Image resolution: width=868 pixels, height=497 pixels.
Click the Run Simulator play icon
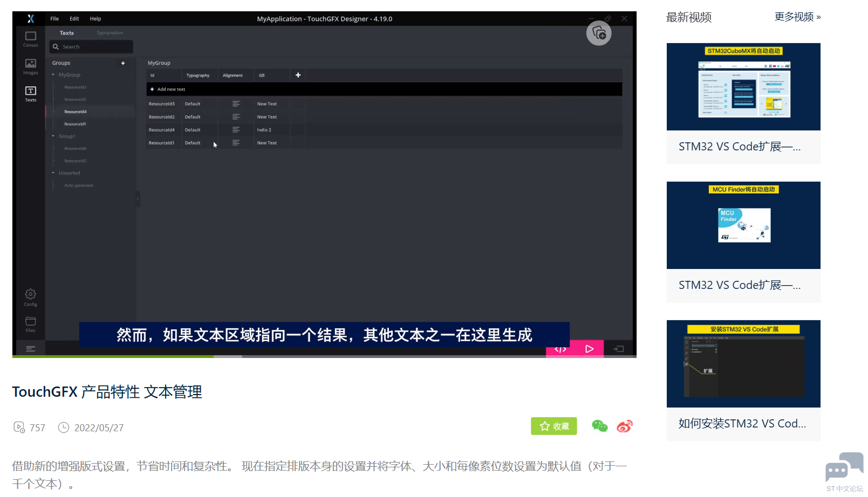[589, 349]
